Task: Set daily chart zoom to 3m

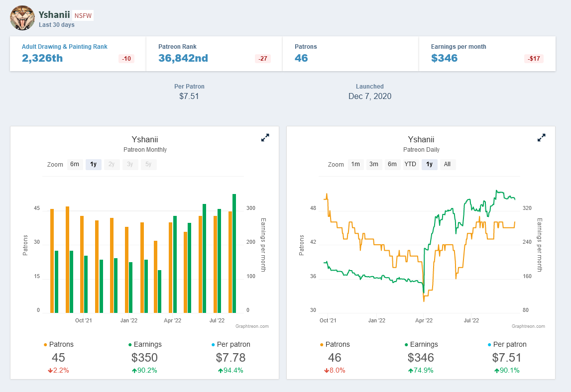Action: pos(374,164)
